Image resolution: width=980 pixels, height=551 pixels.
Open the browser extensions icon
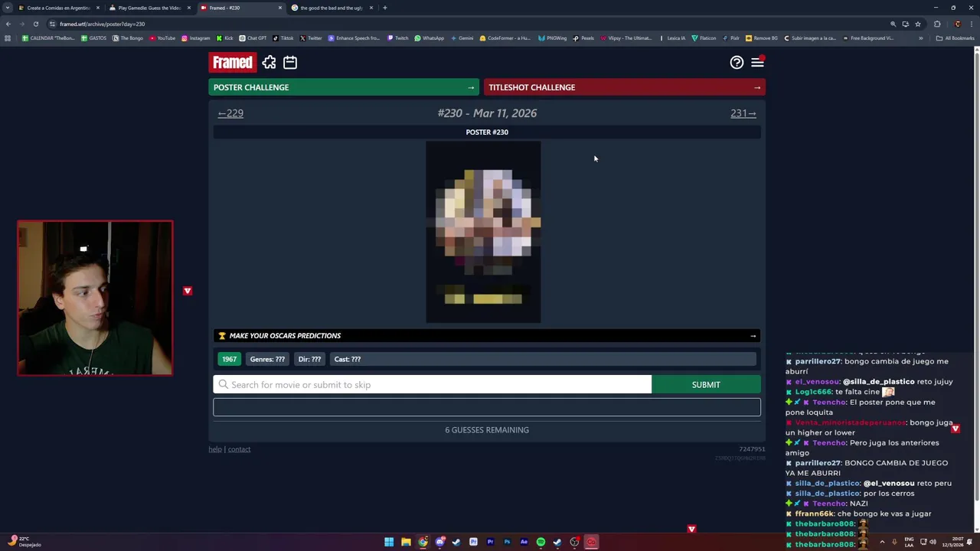click(937, 24)
